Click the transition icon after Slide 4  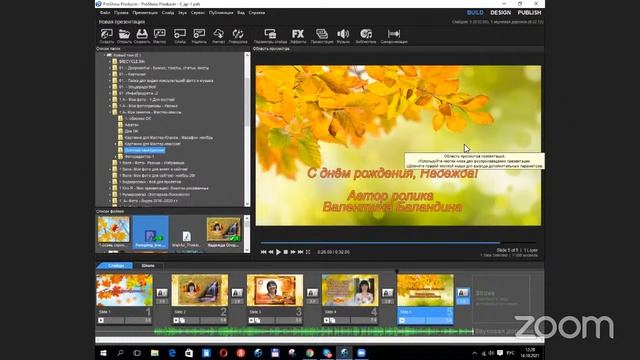pos(387,293)
